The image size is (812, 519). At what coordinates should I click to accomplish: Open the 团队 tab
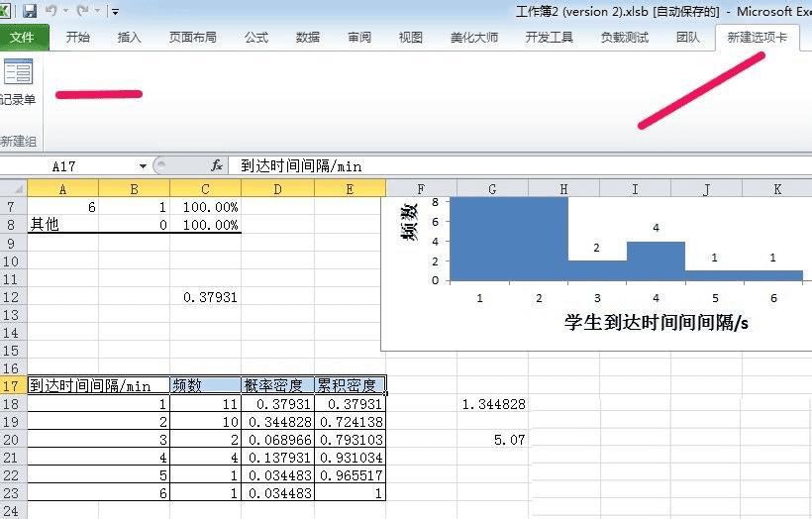(x=687, y=38)
